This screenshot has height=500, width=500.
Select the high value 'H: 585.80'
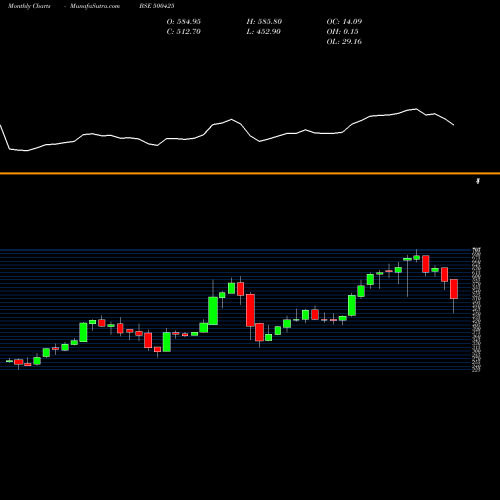coord(264,22)
